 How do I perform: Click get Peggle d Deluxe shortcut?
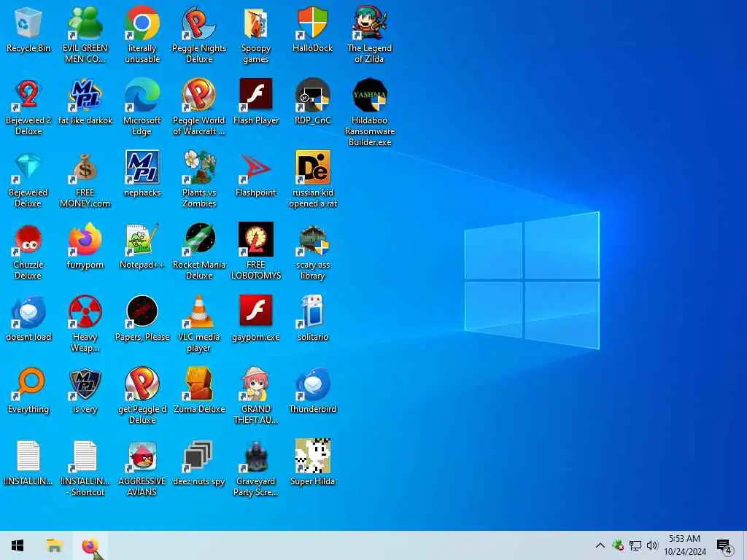tap(142, 396)
